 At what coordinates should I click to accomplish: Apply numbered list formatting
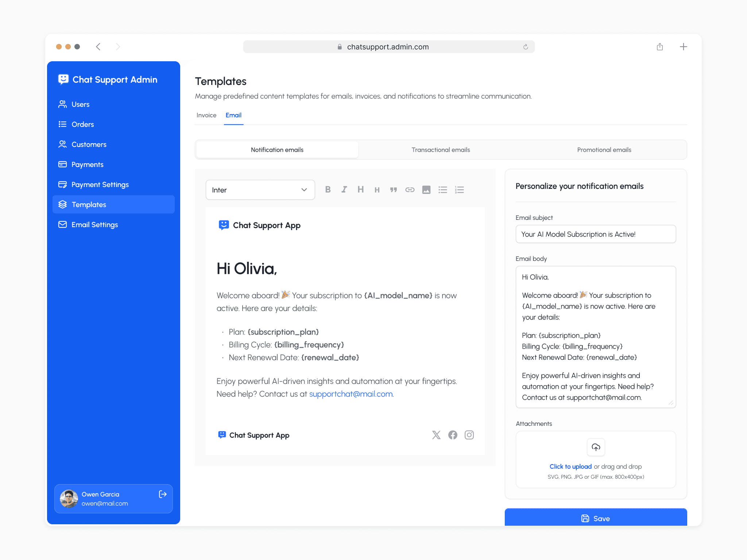(x=459, y=190)
